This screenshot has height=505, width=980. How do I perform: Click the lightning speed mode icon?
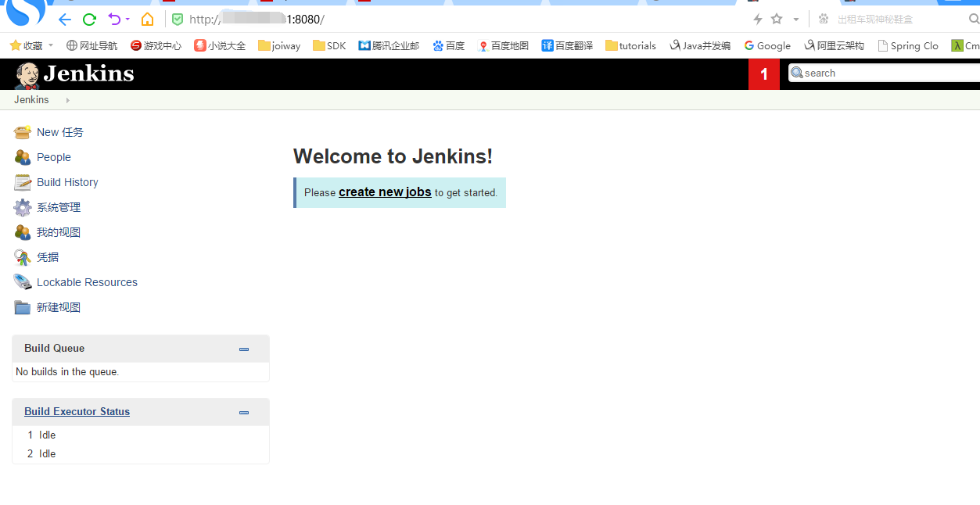pyautogui.click(x=757, y=20)
